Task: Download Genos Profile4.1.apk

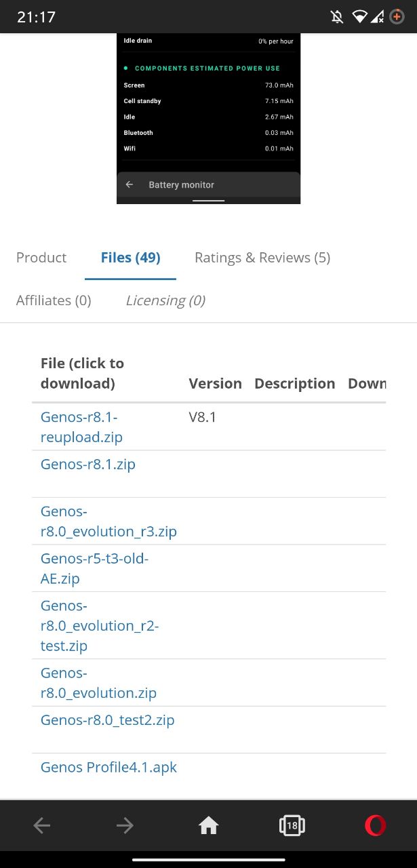Action: pyautogui.click(x=108, y=768)
